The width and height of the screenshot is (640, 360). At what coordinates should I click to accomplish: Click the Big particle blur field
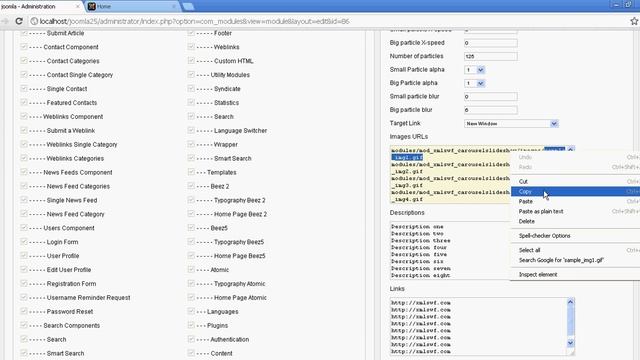coord(491,110)
